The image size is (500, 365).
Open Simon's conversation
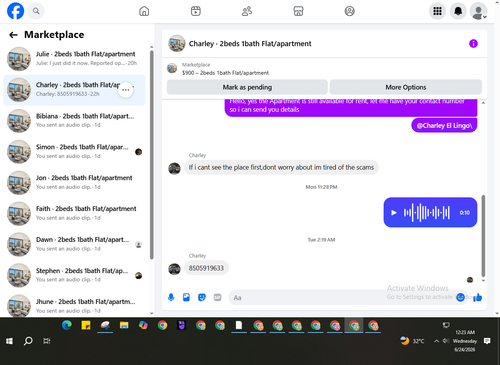point(74,152)
